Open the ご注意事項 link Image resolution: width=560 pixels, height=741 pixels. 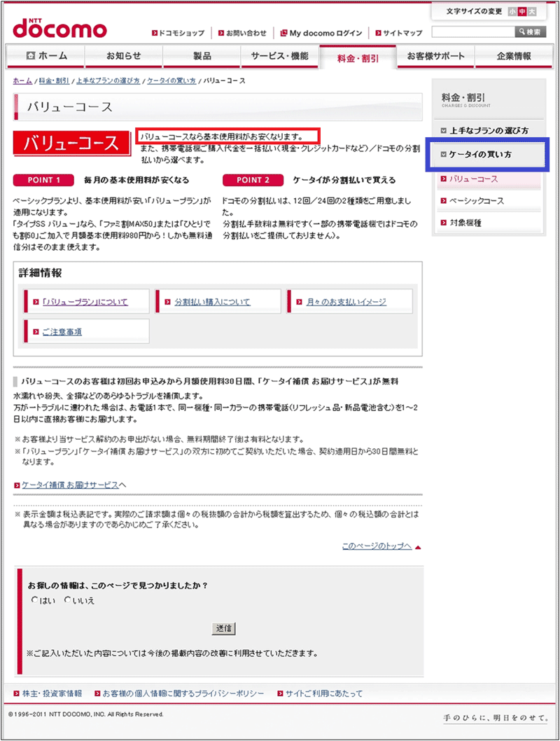pos(62,332)
